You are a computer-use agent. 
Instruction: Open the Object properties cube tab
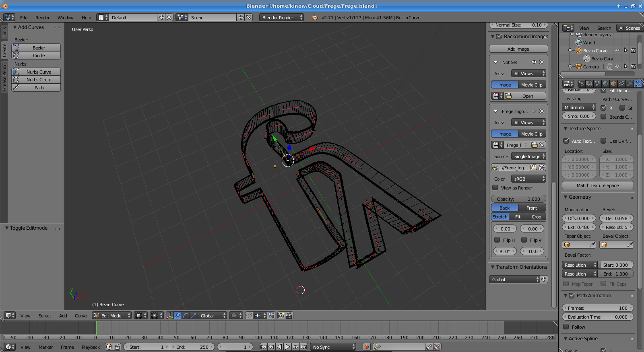coord(613,84)
